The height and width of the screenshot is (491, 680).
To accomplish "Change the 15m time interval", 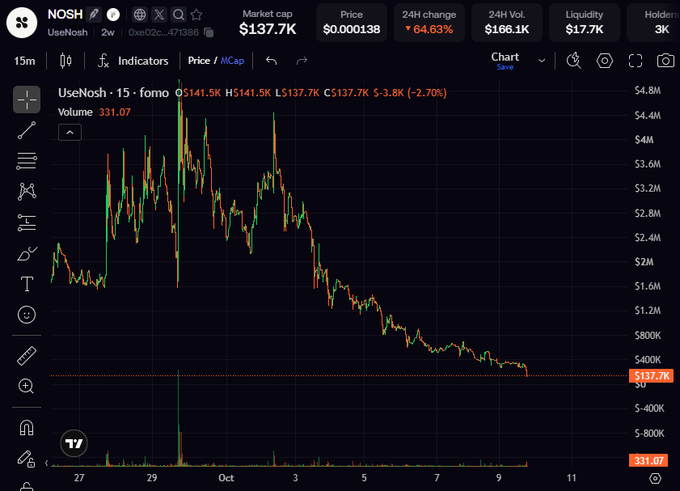I will [x=24, y=61].
